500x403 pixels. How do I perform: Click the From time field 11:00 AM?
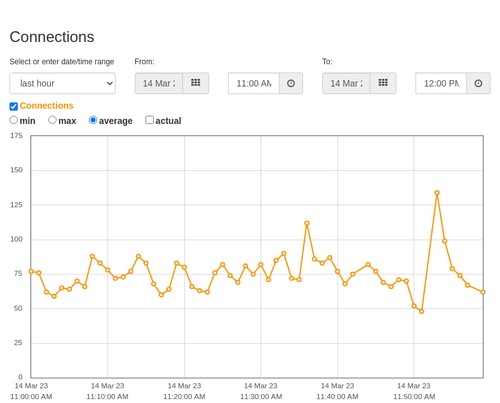[254, 83]
